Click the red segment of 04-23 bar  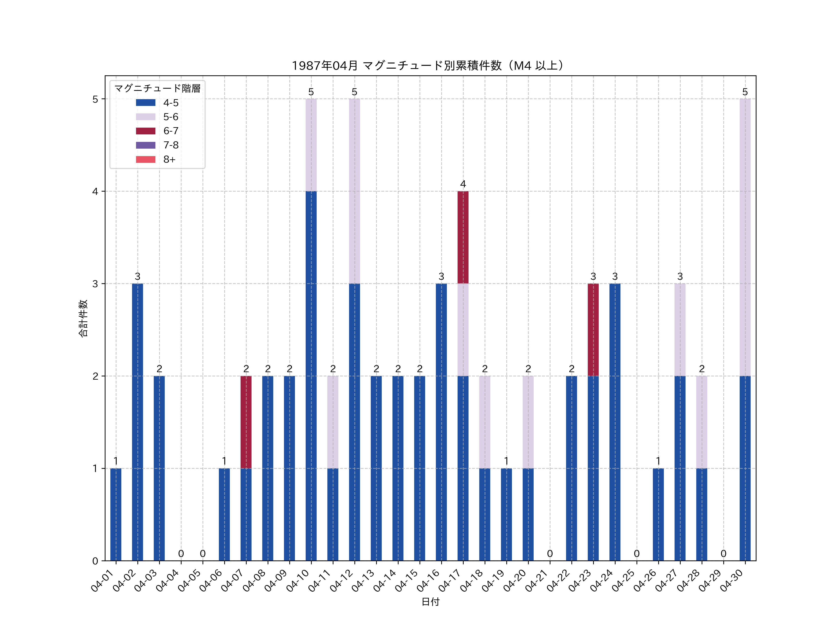(593, 330)
